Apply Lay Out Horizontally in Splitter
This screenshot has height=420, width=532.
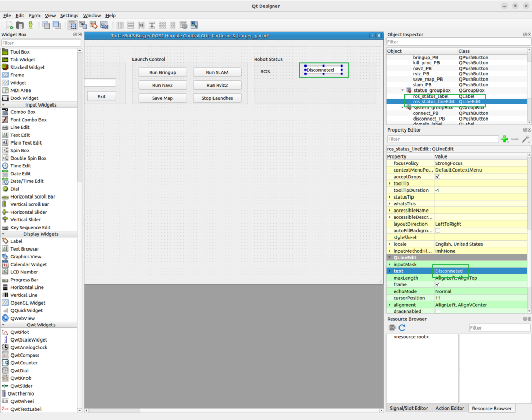click(141, 25)
